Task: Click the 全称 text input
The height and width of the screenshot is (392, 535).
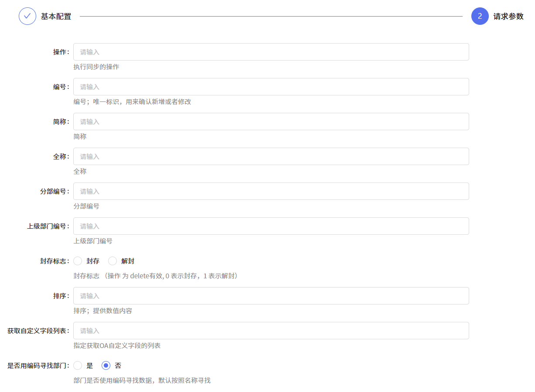Action: pyautogui.click(x=270, y=156)
